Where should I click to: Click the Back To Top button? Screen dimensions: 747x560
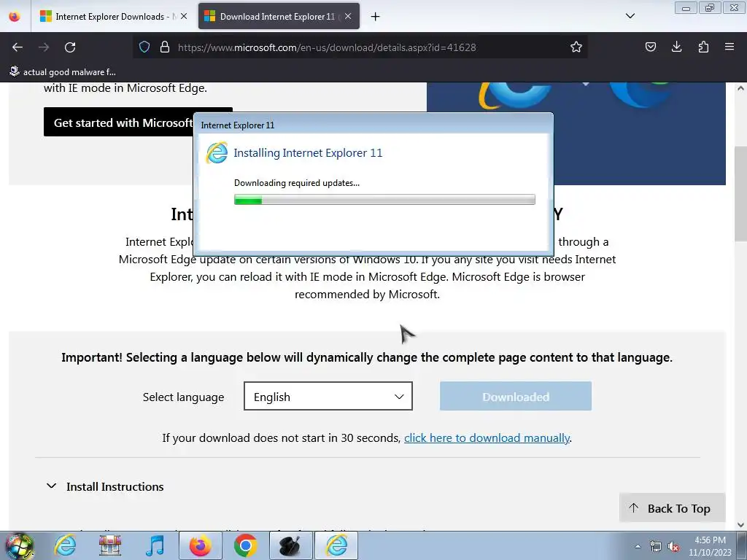(x=672, y=508)
